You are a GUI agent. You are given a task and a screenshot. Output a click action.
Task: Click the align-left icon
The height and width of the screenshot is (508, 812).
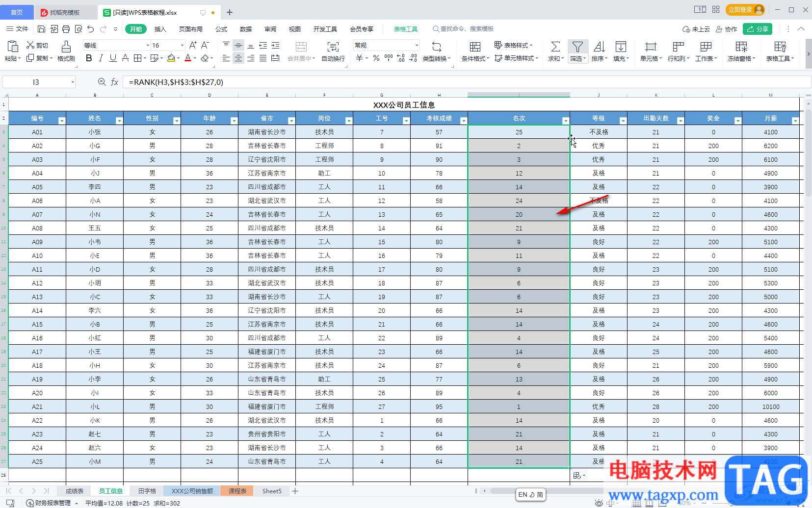coord(226,58)
